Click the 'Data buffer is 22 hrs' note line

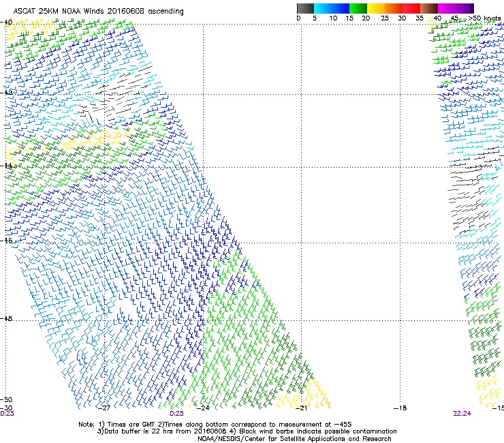(247, 431)
